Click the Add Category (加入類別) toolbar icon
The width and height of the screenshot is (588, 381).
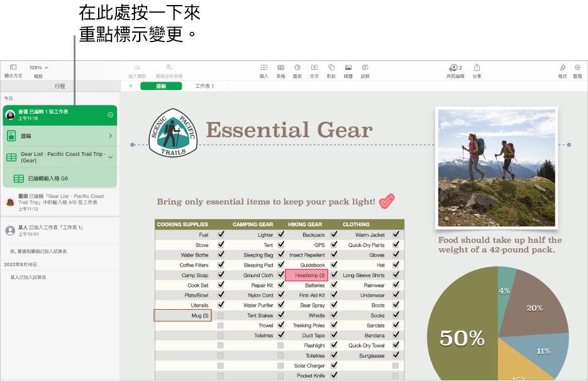(x=137, y=67)
